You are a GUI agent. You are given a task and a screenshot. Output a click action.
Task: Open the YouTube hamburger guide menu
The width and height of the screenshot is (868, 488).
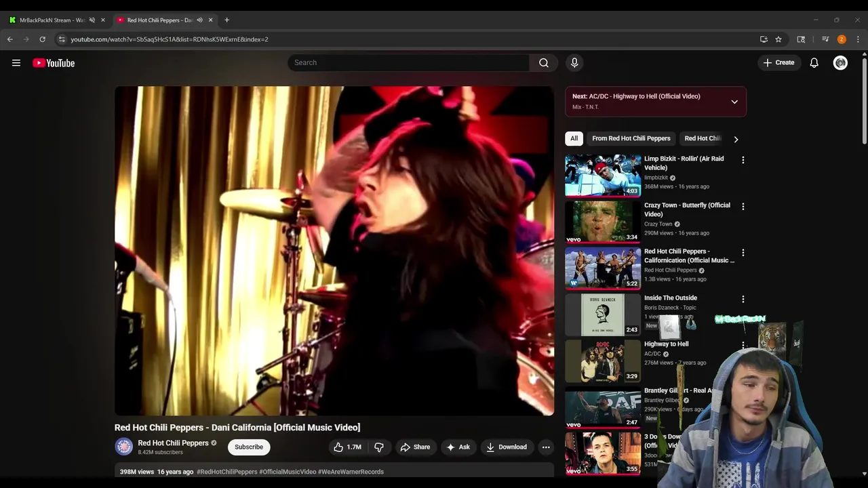click(16, 63)
